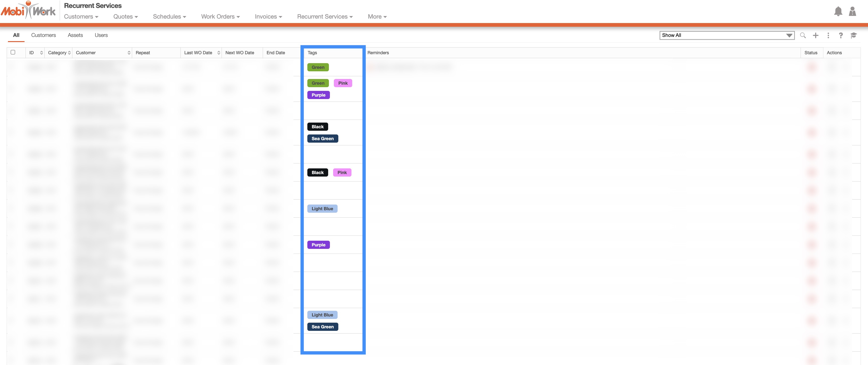Screen dimensions: 868x365
Task: Click the graduation cap tutorial icon
Action: 854,35
